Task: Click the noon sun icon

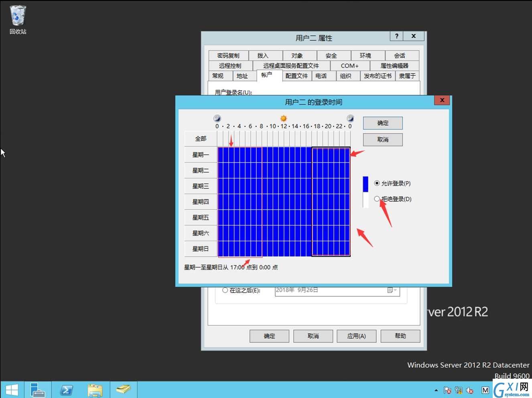Action: tap(284, 118)
